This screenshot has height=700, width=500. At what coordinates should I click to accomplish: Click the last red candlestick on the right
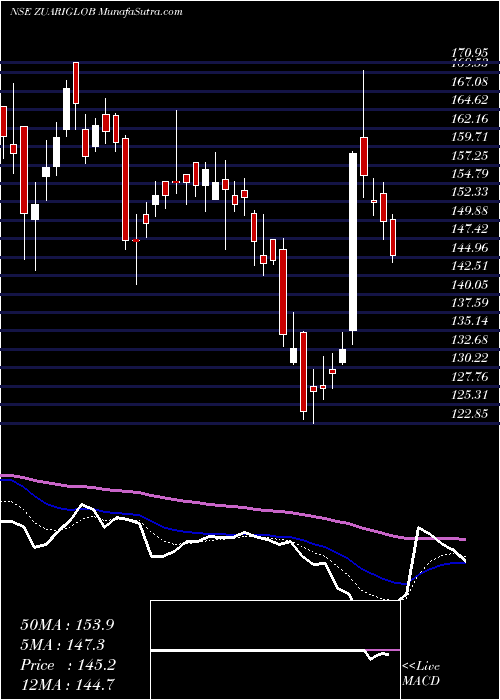pos(393,238)
